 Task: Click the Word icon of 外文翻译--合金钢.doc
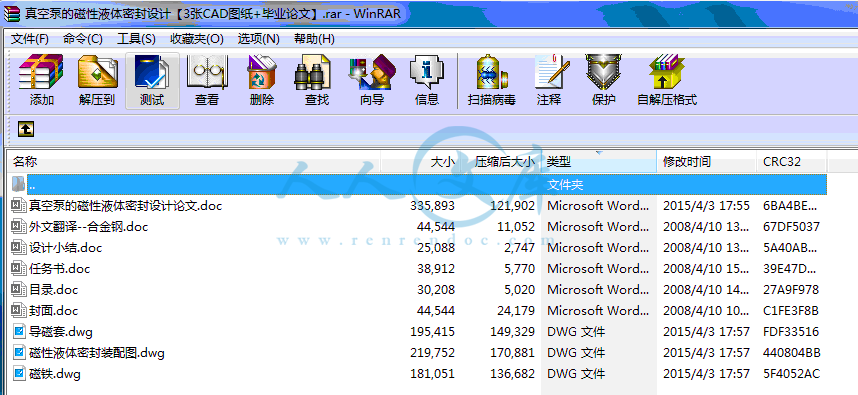click(x=19, y=226)
